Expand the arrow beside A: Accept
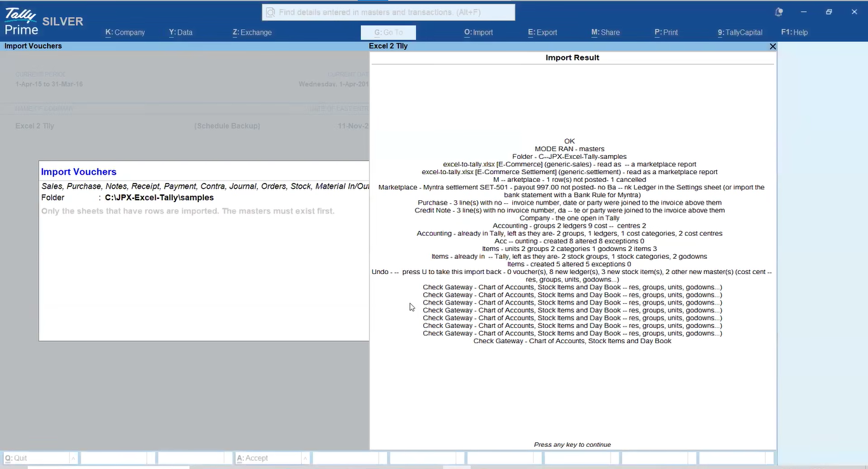Screen dimensions: 868x469 click(x=306, y=458)
